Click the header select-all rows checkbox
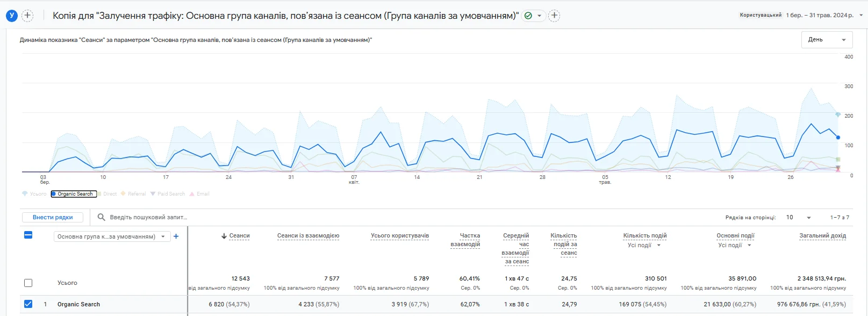 28,235
